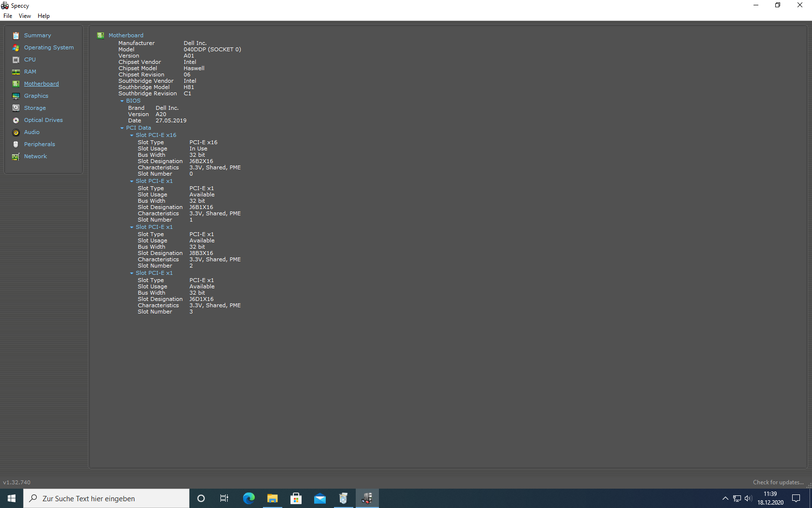Click the model value 040DDP (SOCKET 0)
Screen dimensions: 812x508
212,49
